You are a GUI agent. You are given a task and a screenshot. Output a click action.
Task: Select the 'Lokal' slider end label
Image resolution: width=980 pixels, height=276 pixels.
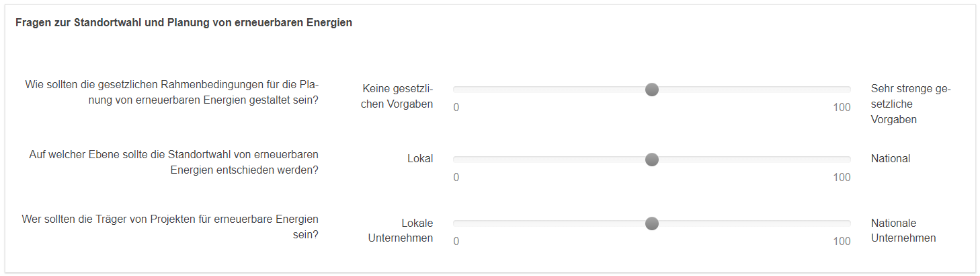pyautogui.click(x=420, y=159)
